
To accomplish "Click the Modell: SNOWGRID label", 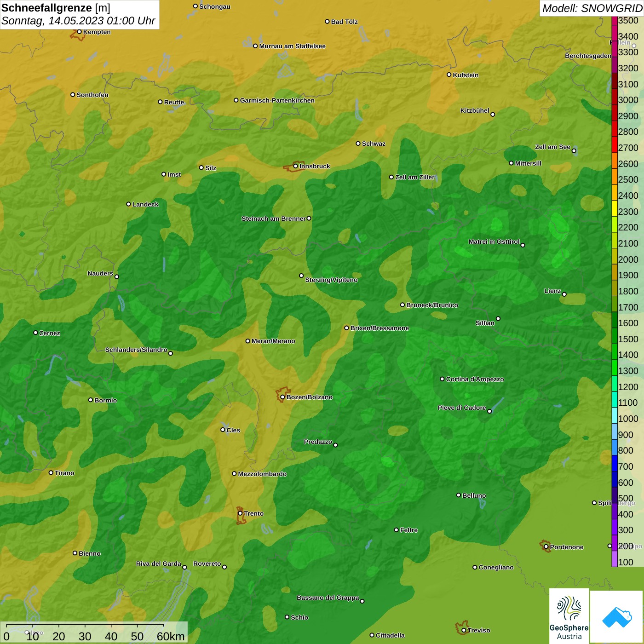I will pyautogui.click(x=592, y=8).
